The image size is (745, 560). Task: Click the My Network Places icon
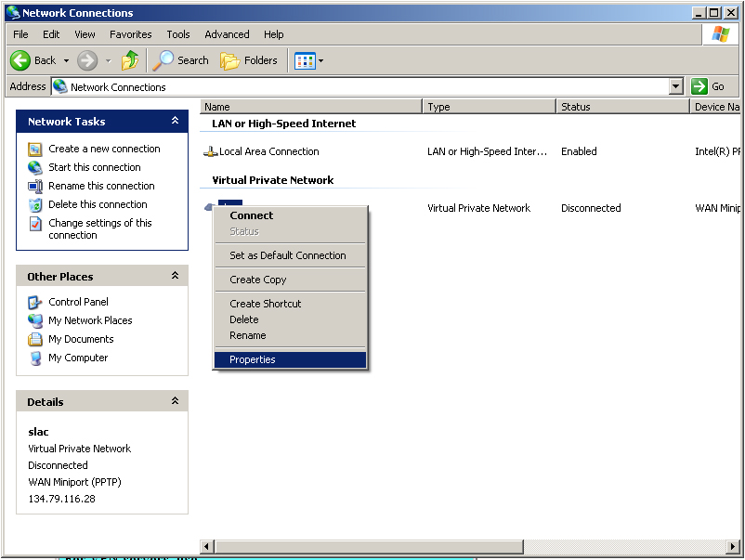34,320
